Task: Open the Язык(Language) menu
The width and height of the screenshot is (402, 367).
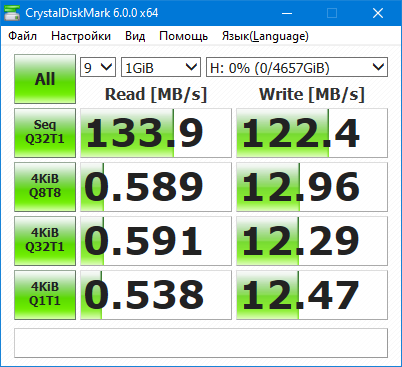Action: click(x=265, y=36)
